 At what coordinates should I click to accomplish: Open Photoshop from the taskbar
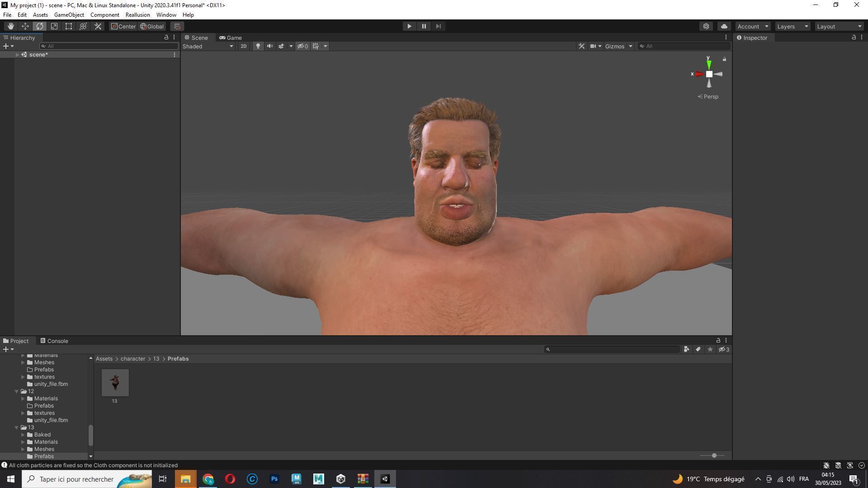click(274, 479)
